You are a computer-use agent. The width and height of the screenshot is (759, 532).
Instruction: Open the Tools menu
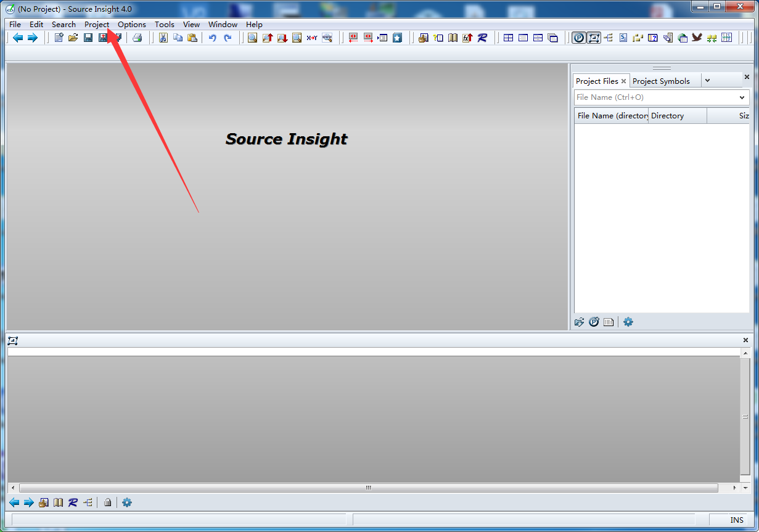[165, 25]
